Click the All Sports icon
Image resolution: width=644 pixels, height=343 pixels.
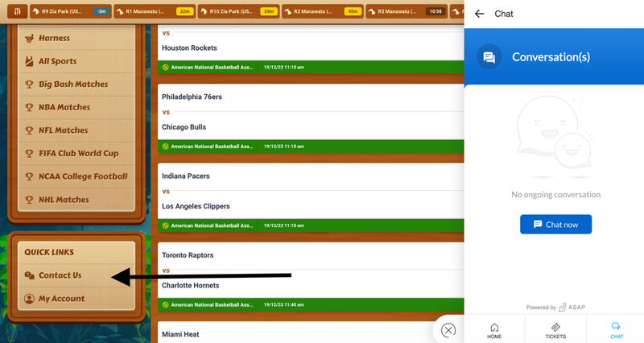(x=29, y=61)
